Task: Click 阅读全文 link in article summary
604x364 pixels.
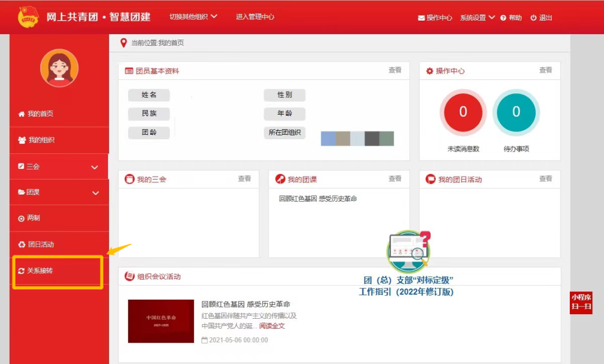Action: coord(272,326)
